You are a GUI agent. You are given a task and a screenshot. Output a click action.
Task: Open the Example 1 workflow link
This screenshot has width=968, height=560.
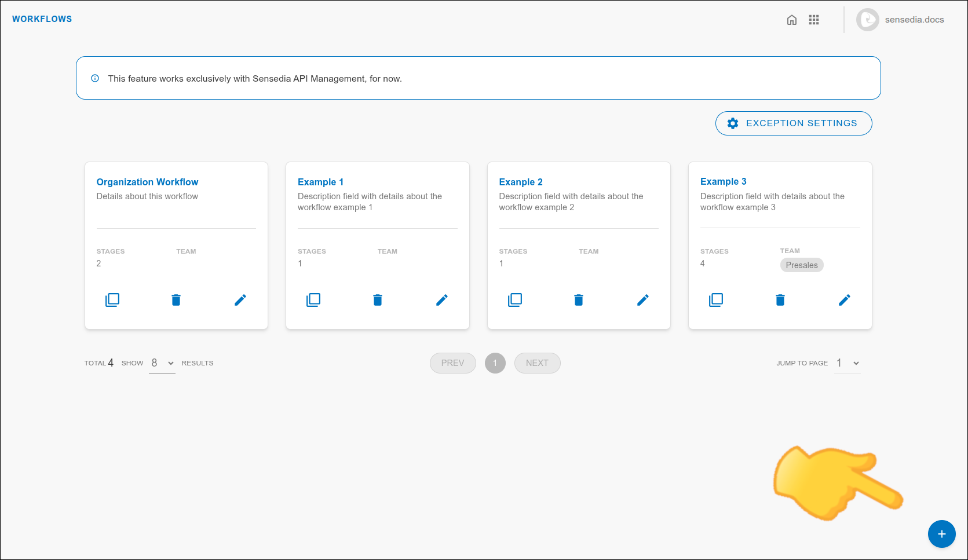click(320, 181)
